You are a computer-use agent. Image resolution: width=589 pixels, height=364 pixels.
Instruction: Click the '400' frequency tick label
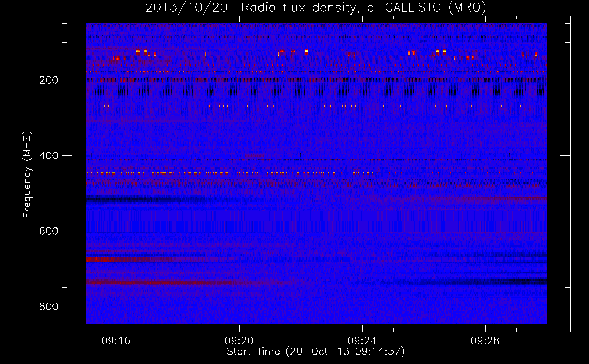click(48, 156)
